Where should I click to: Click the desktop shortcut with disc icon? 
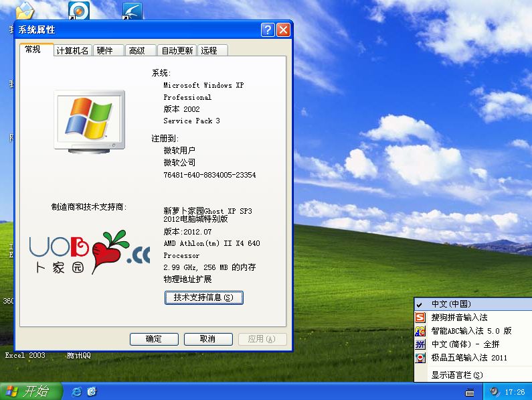(79, 10)
